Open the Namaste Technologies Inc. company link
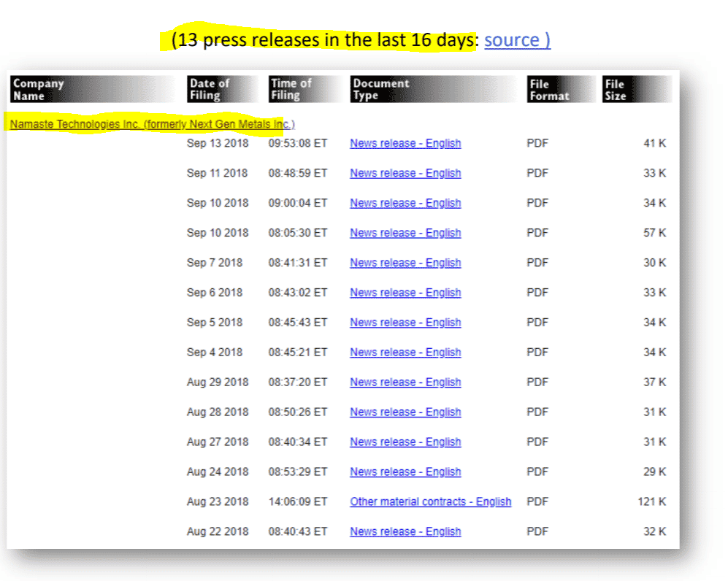Image resolution: width=728 pixels, height=581 pixels. pos(153,124)
